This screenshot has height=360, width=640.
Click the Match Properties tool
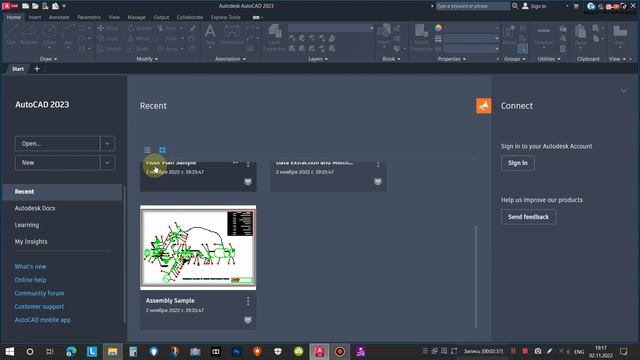pos(421,38)
